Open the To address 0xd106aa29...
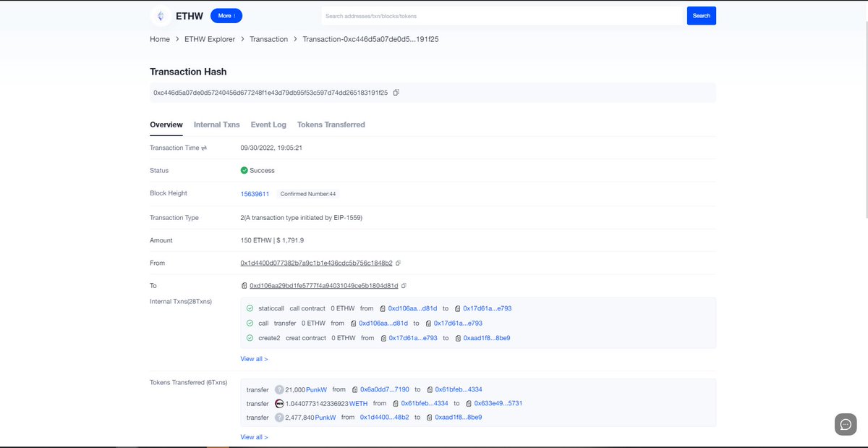The height and width of the screenshot is (448, 868). pyautogui.click(x=323, y=286)
